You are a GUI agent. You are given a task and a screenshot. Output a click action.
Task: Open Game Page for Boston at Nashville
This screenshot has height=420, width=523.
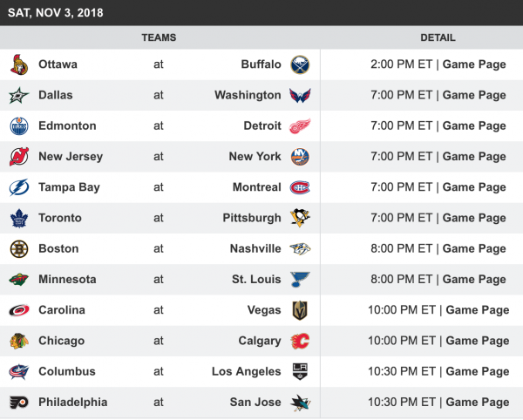(474, 249)
